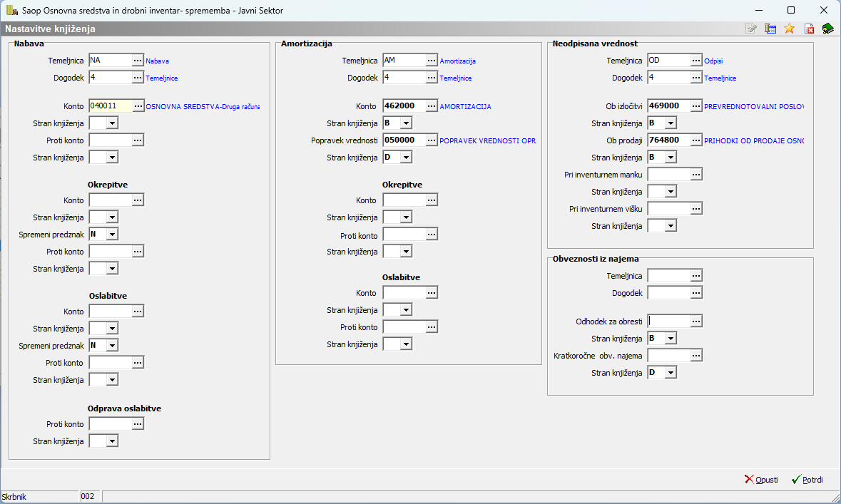841x504 pixels.
Task: Click blue OSNOVNA SREDSTVA-Druga računa text
Action: (203, 107)
